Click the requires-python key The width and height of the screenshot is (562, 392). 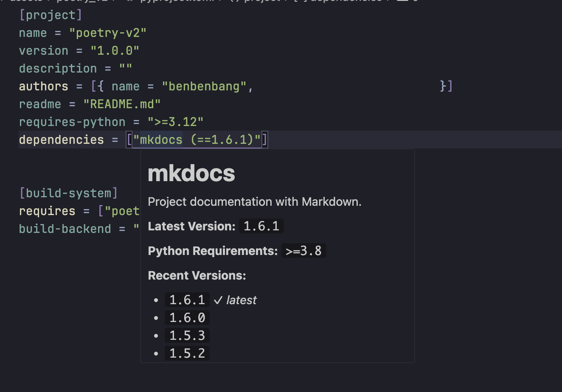pyautogui.click(x=72, y=122)
